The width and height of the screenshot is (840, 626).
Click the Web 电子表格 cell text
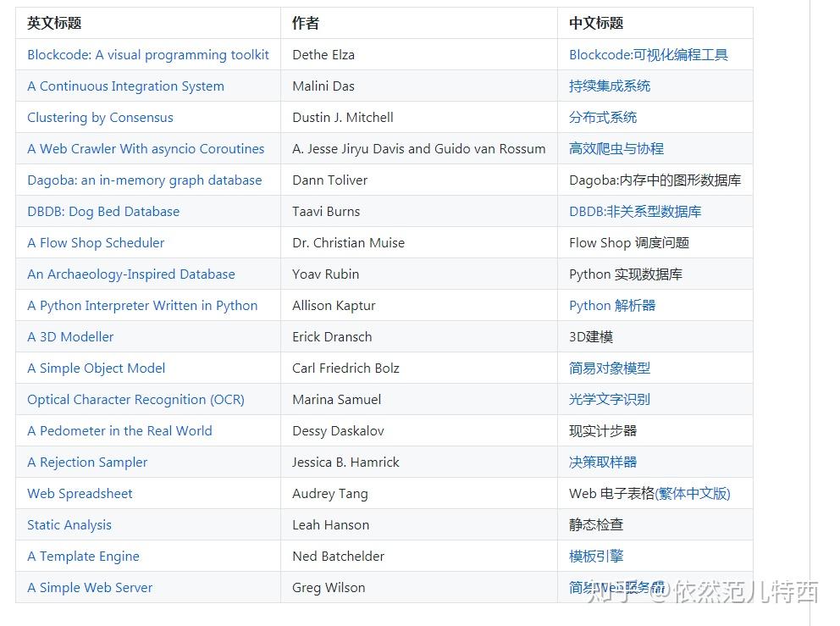pos(611,494)
